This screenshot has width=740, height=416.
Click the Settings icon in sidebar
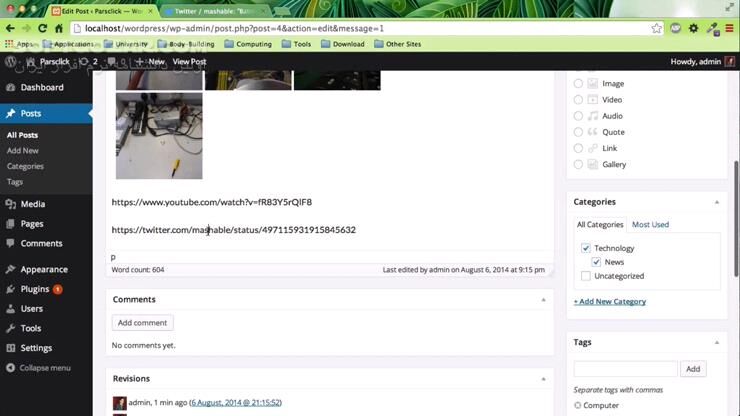click(x=10, y=348)
